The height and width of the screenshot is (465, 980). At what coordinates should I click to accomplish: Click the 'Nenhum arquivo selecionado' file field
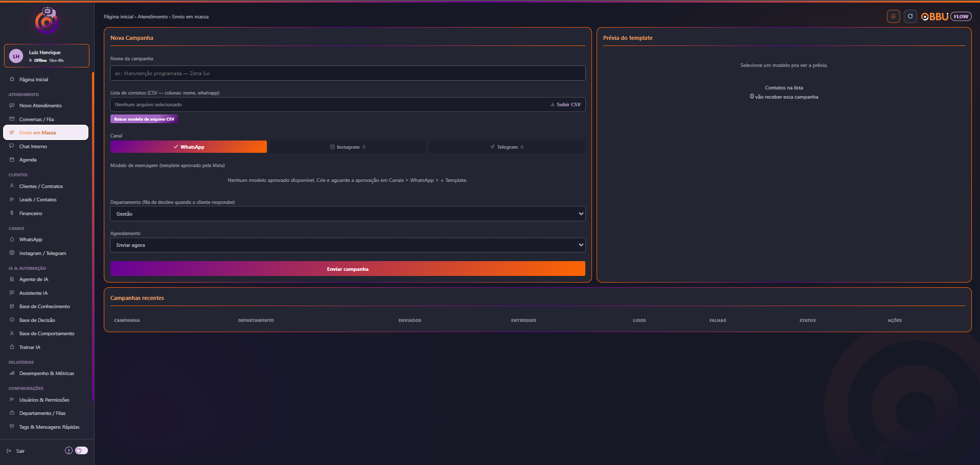[x=348, y=104]
